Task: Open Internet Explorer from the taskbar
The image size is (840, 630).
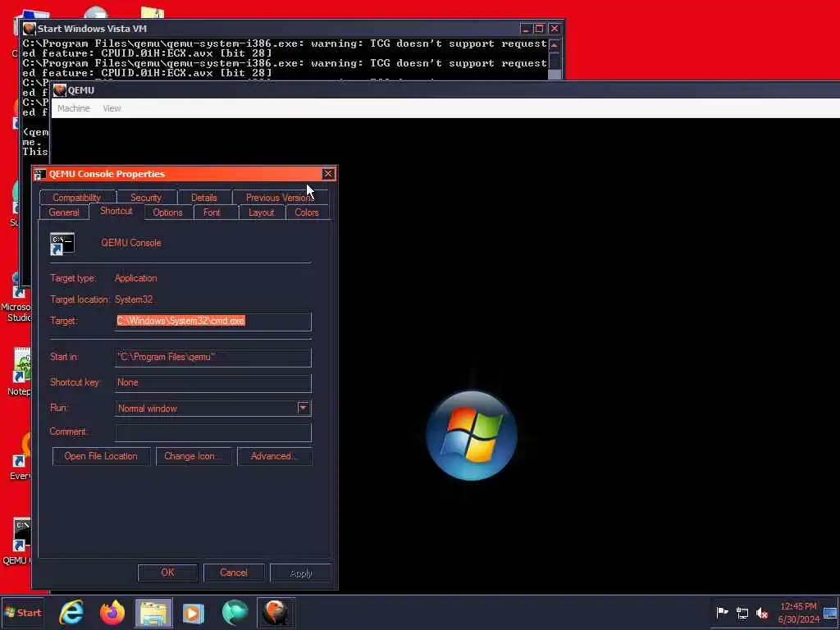Action: (71, 612)
